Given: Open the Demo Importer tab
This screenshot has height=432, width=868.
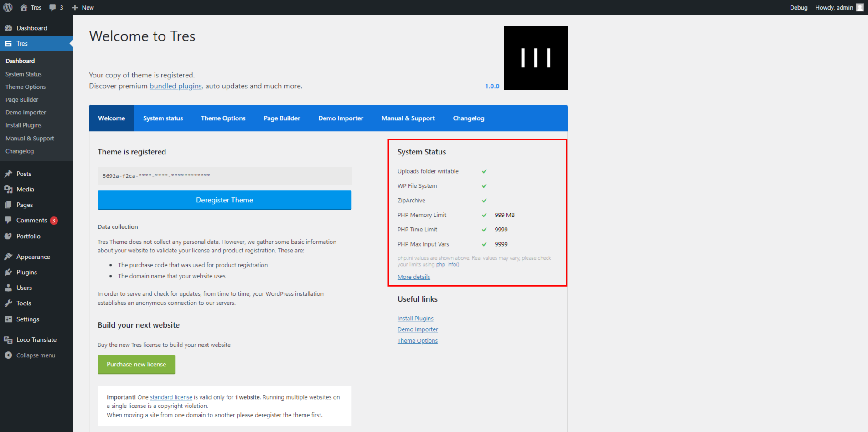Looking at the screenshot, I should click(341, 118).
